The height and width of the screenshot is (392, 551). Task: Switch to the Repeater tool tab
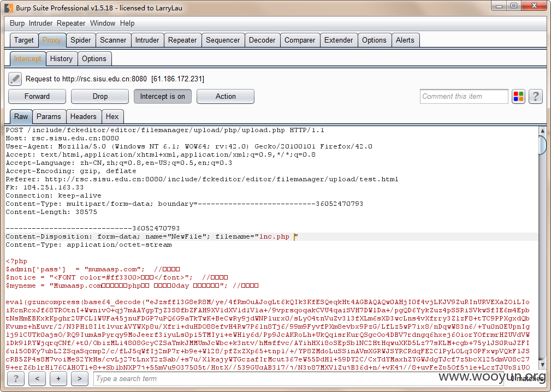pyautogui.click(x=182, y=40)
